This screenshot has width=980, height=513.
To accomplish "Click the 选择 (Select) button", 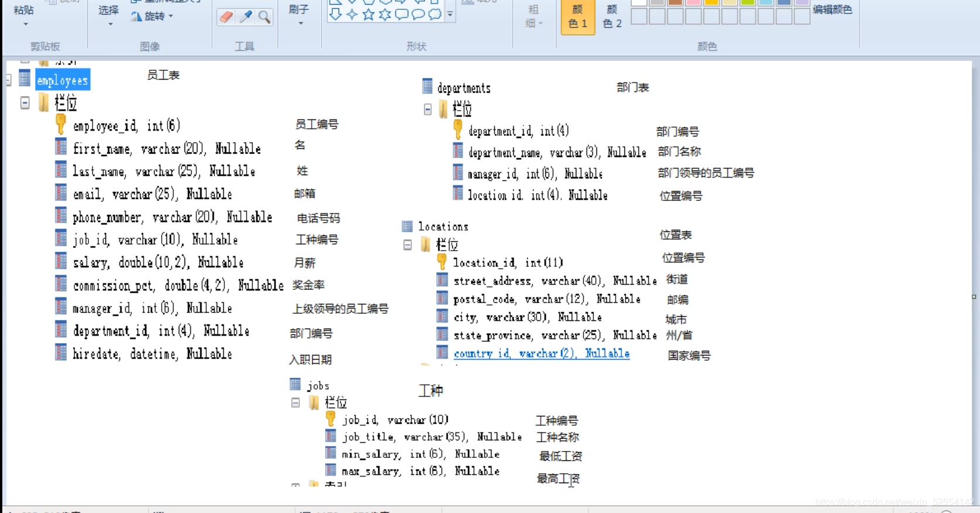I will pyautogui.click(x=108, y=10).
